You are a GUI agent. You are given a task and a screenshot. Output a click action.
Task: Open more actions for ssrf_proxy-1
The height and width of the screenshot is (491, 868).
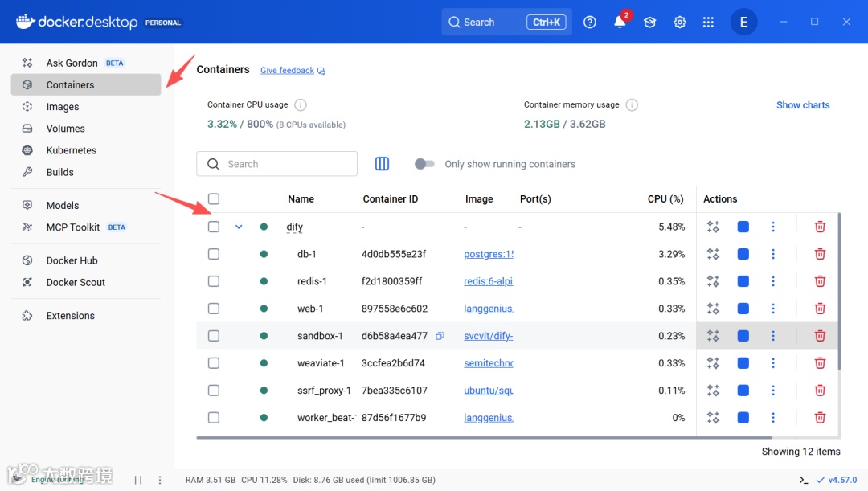coord(773,391)
